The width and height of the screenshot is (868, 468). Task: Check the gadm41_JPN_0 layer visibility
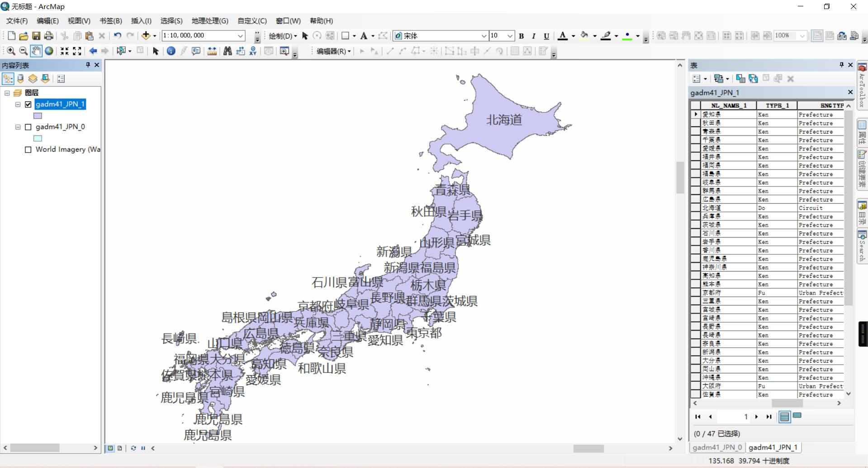click(x=28, y=127)
